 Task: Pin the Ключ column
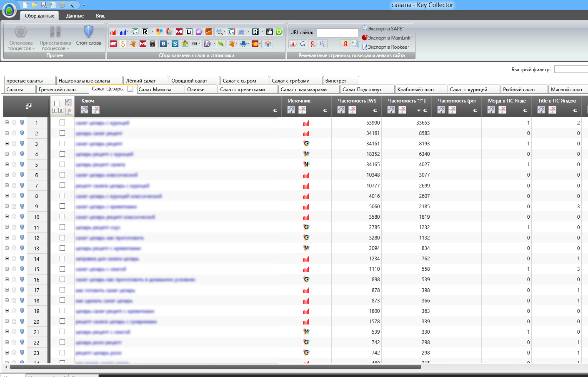pyautogui.click(x=275, y=110)
